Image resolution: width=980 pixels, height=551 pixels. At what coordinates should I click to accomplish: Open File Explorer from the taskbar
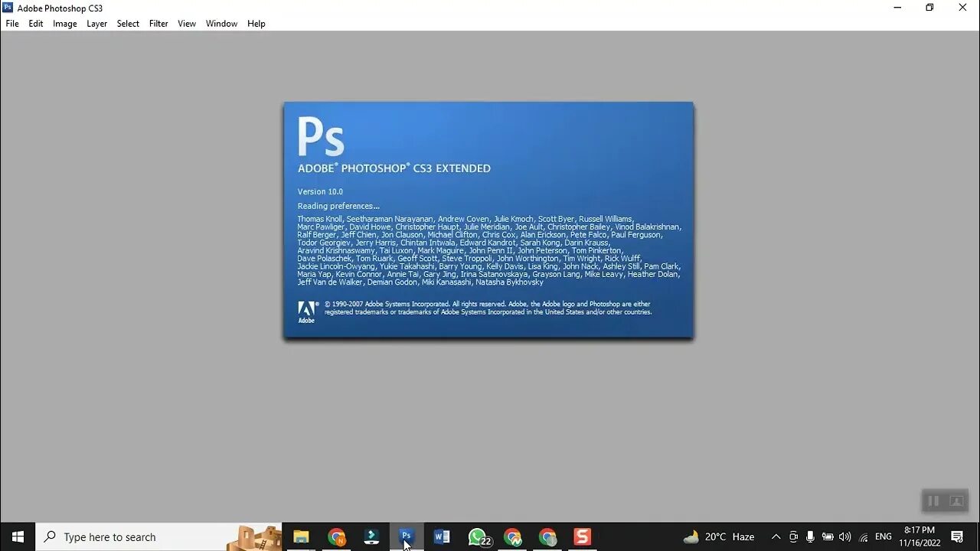click(301, 537)
